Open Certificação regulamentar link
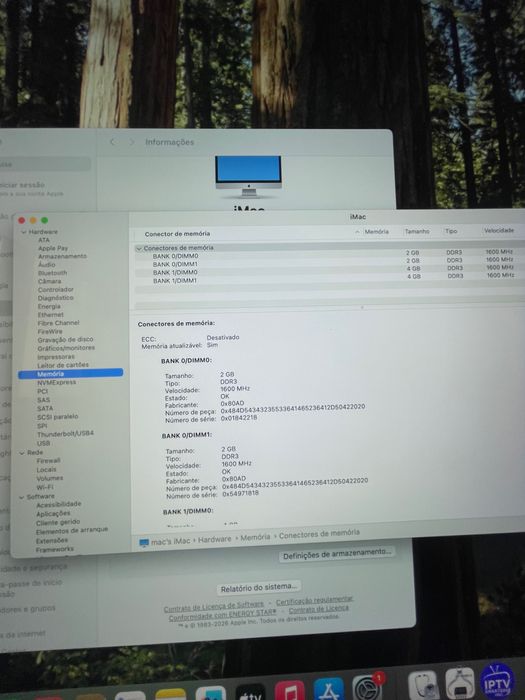This screenshot has height=700, width=525. tap(314, 601)
